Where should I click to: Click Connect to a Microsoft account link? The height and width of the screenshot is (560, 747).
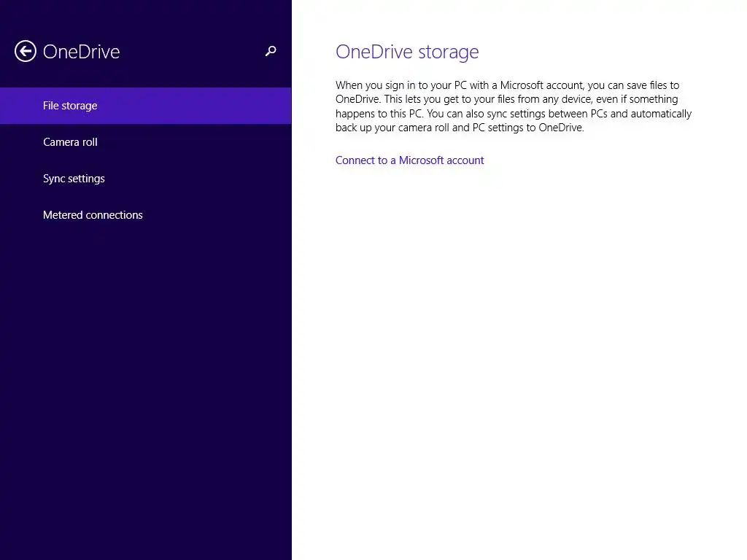click(x=410, y=160)
